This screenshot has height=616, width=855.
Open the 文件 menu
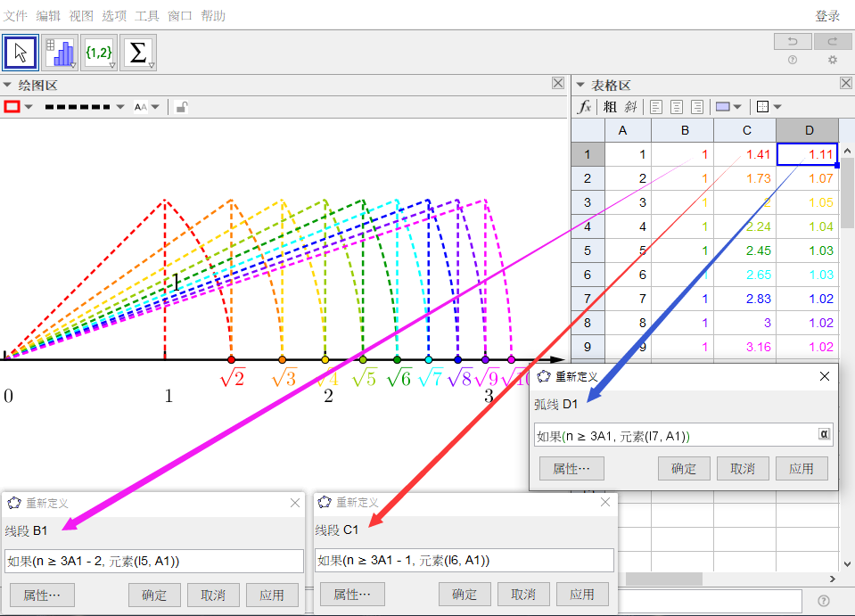pos(15,16)
